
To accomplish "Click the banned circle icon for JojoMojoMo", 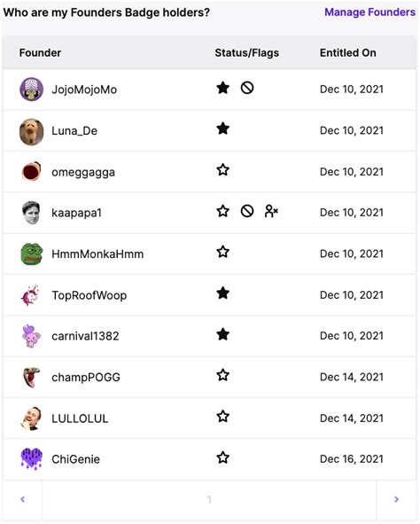I will click(247, 88).
